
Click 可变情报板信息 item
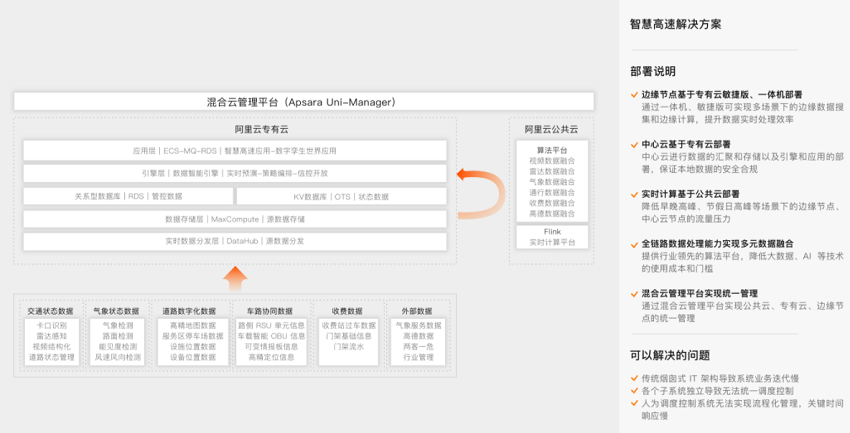[x=271, y=347]
